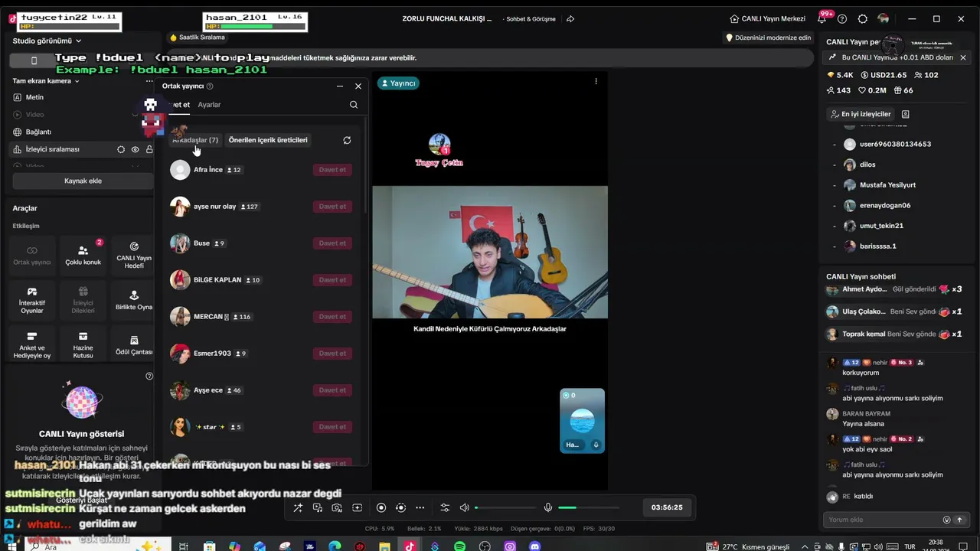The image size is (980, 551).
Task: Open Microsoft Edge from the taskbar
Action: pos(335,546)
